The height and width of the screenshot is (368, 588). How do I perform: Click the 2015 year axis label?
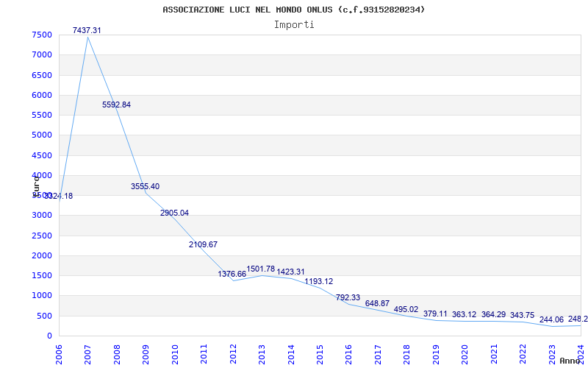(x=320, y=354)
